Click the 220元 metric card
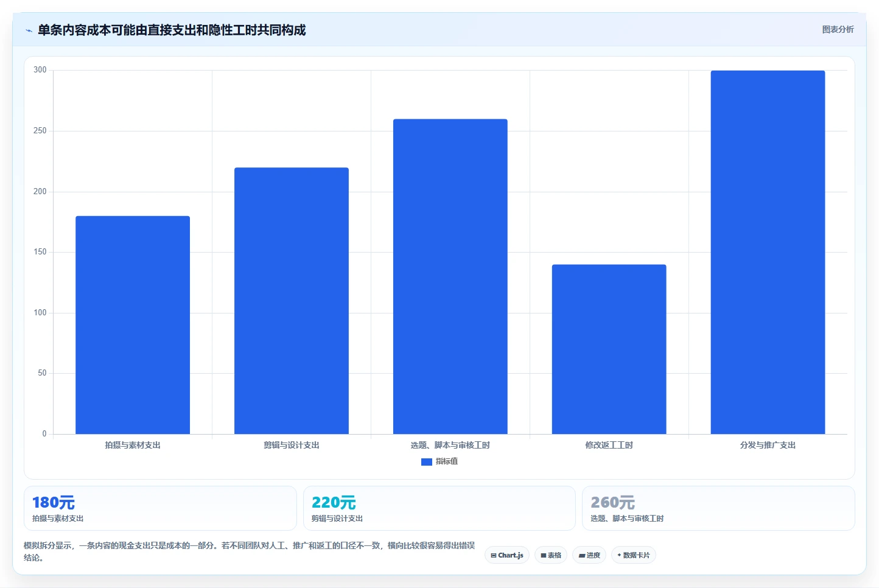 (439, 508)
